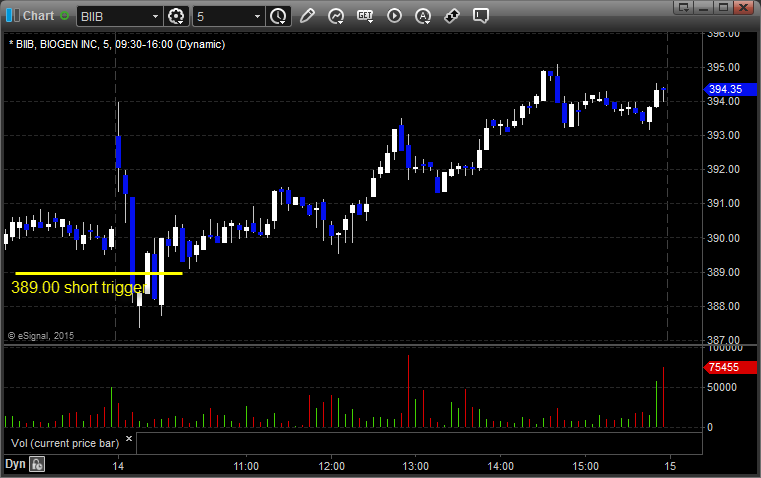This screenshot has width=761, height=478.
Task: Click the 390.00 price axis label
Action: pos(723,238)
